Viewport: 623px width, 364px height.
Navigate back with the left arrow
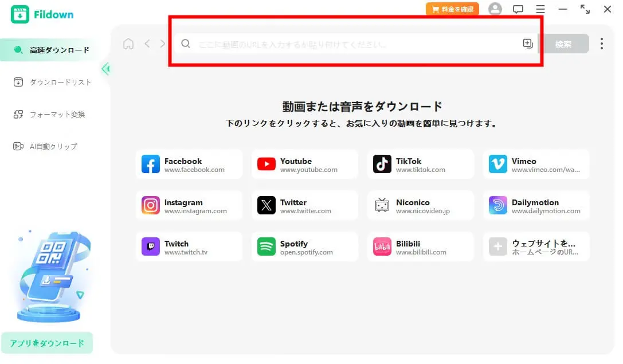click(x=147, y=44)
